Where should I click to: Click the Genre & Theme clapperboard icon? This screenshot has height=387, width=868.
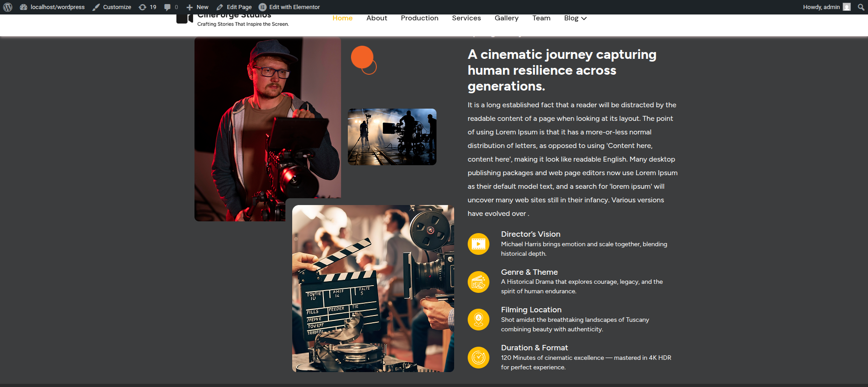pos(478,282)
